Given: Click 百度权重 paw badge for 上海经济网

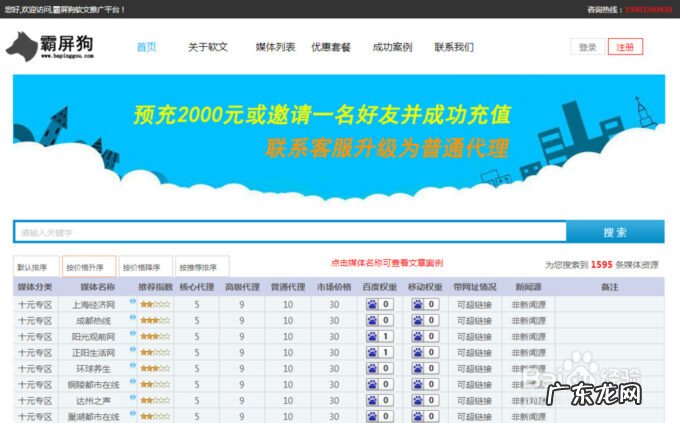Looking at the screenshot, I should (379, 305).
